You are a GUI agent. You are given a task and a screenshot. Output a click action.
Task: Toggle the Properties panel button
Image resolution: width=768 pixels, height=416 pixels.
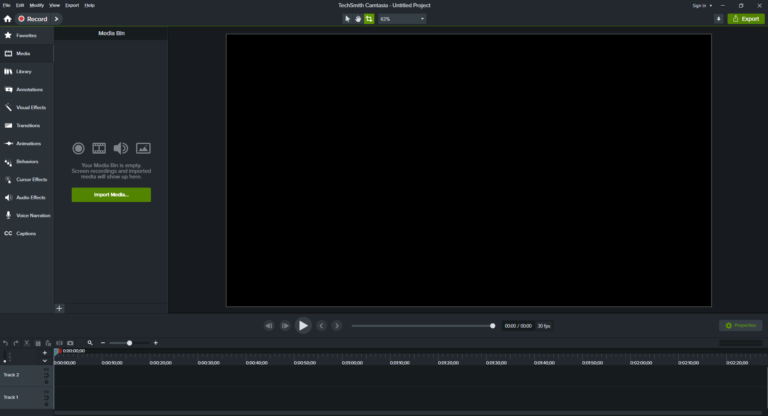click(741, 326)
